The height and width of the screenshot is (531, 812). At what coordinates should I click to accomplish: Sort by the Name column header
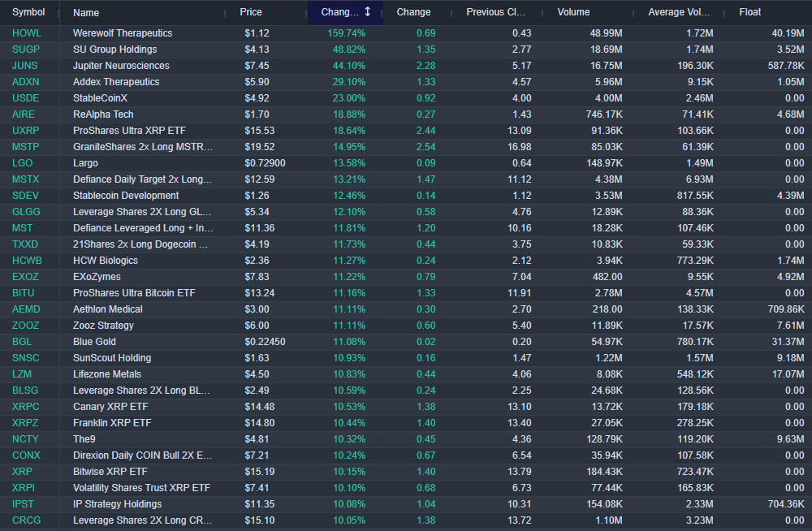pos(86,12)
